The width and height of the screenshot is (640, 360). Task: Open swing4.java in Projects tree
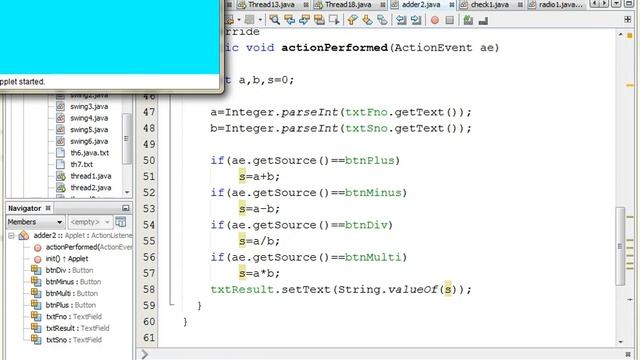89,118
